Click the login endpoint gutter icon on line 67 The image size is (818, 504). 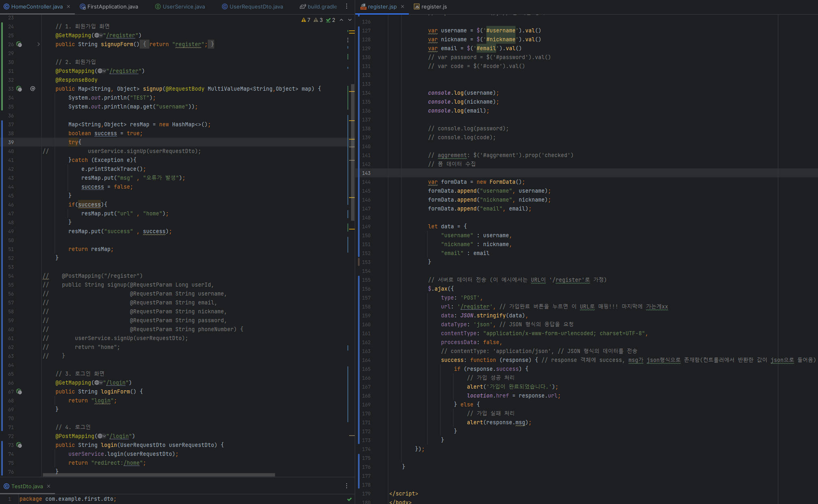(x=19, y=392)
